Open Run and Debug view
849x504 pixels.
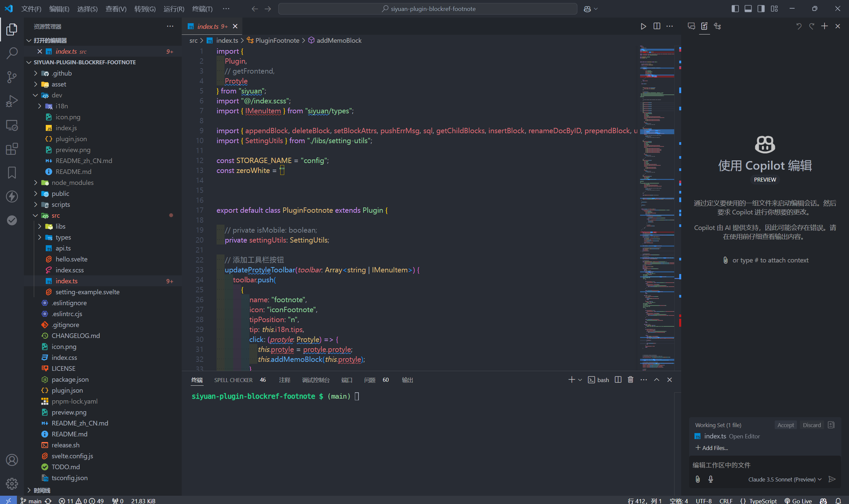tap(12, 101)
